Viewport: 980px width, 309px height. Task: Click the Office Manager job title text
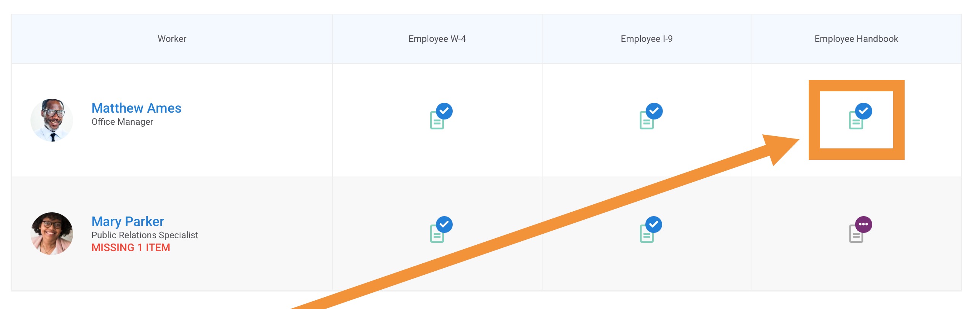[122, 122]
